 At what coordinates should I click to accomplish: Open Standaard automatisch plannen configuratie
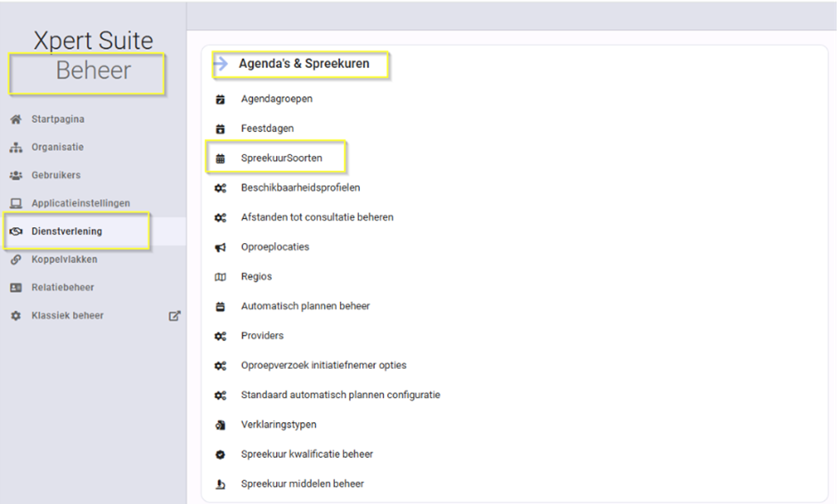[340, 394]
